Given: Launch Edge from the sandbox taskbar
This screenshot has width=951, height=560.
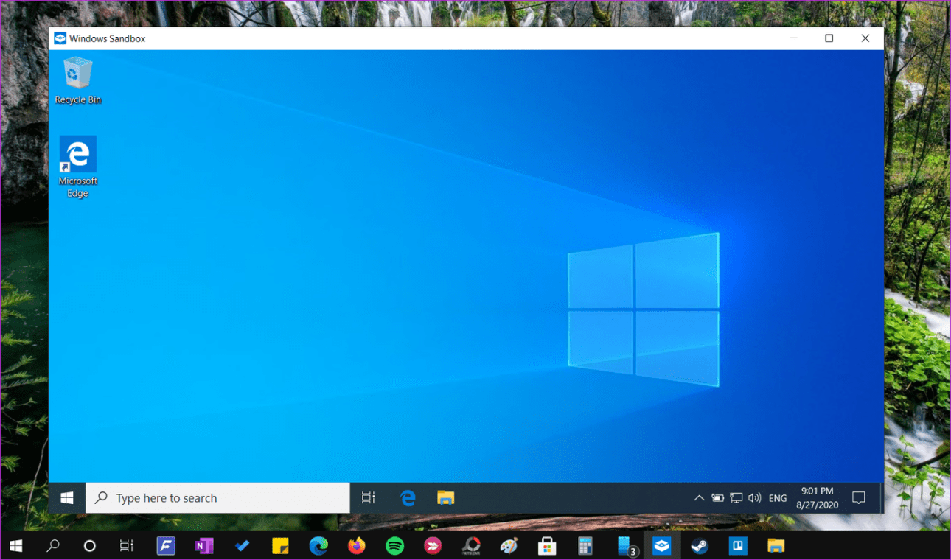Looking at the screenshot, I should point(408,498).
